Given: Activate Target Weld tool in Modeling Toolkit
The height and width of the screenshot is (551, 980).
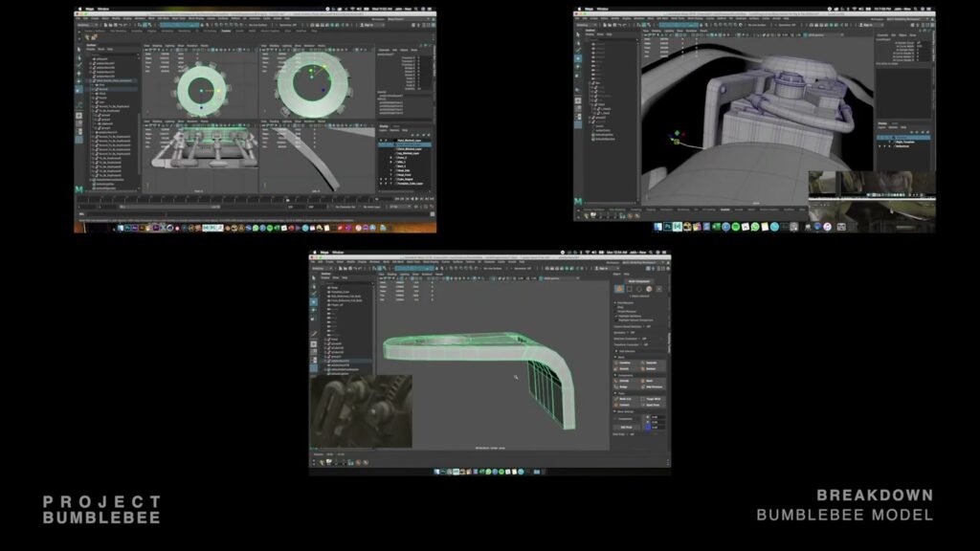Looking at the screenshot, I should (651, 399).
